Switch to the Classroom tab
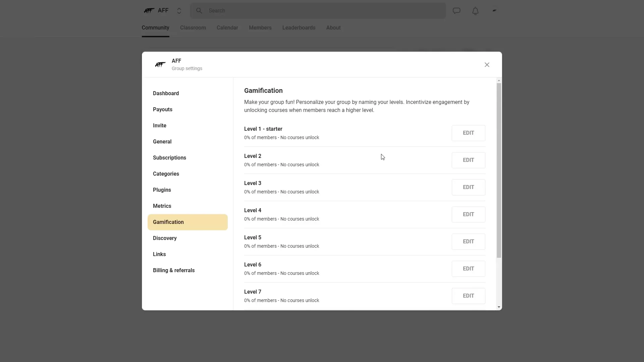The height and width of the screenshot is (362, 644). [x=193, y=28]
